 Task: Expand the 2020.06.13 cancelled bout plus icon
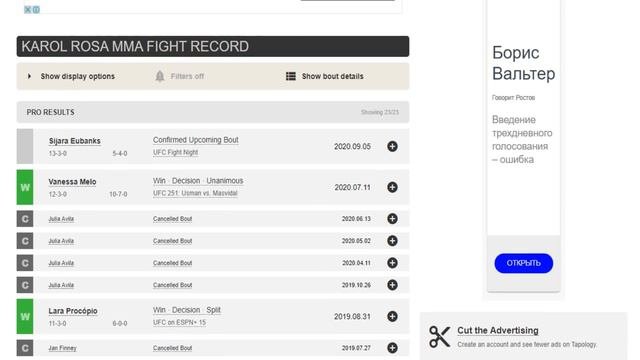[392, 219]
